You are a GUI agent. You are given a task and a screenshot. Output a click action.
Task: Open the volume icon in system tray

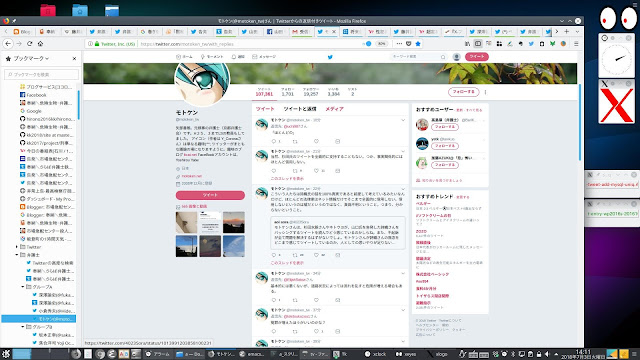click(547, 354)
